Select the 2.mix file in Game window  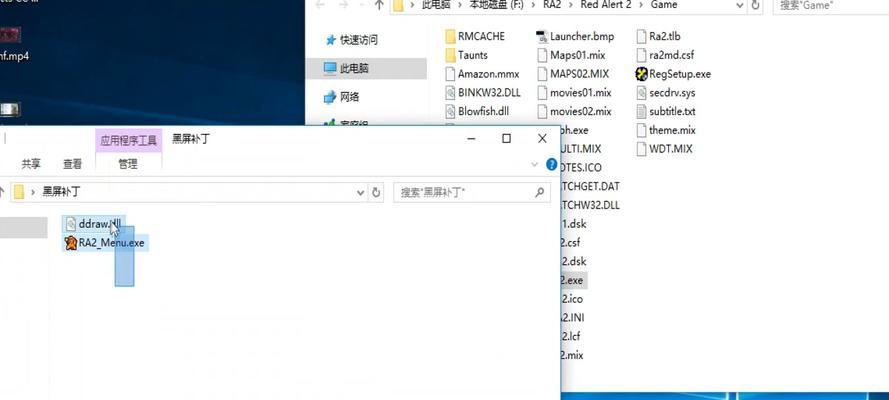pos(572,355)
